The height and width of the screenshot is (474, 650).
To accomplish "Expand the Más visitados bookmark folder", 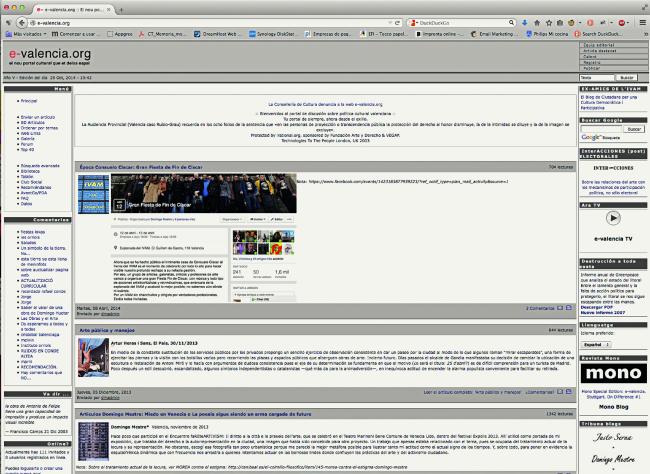I will 26,34.
